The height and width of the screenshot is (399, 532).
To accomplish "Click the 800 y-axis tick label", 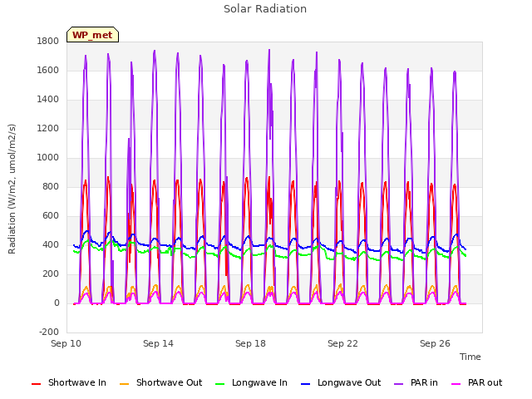I will (x=51, y=186).
